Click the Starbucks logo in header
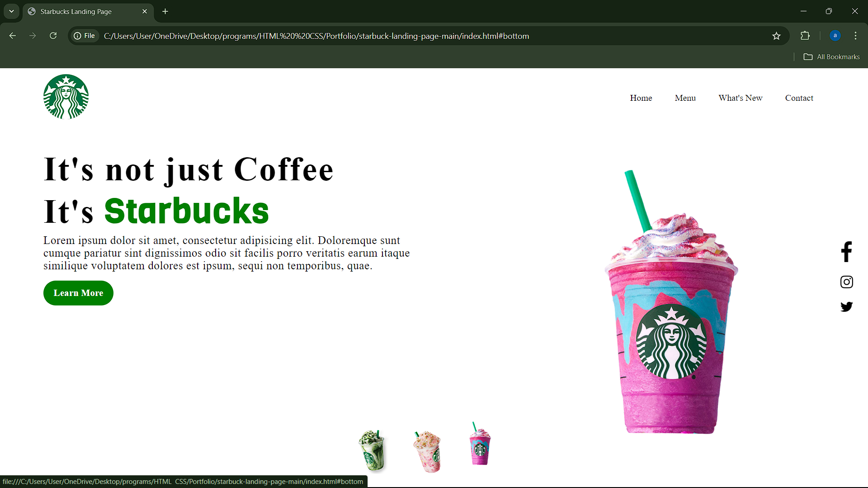Viewport: 868px width, 488px height. tap(66, 97)
